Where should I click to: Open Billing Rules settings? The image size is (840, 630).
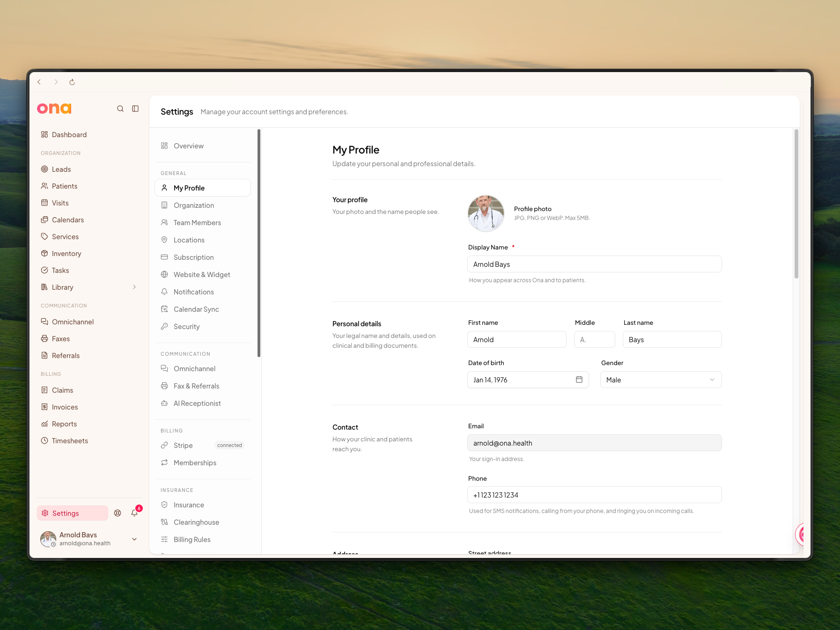click(203, 540)
